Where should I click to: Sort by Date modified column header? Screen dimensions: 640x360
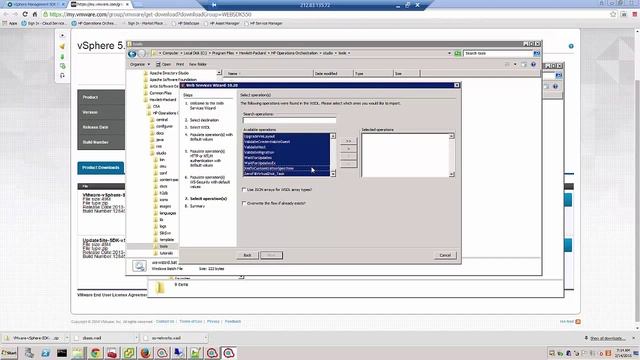(x=333, y=73)
